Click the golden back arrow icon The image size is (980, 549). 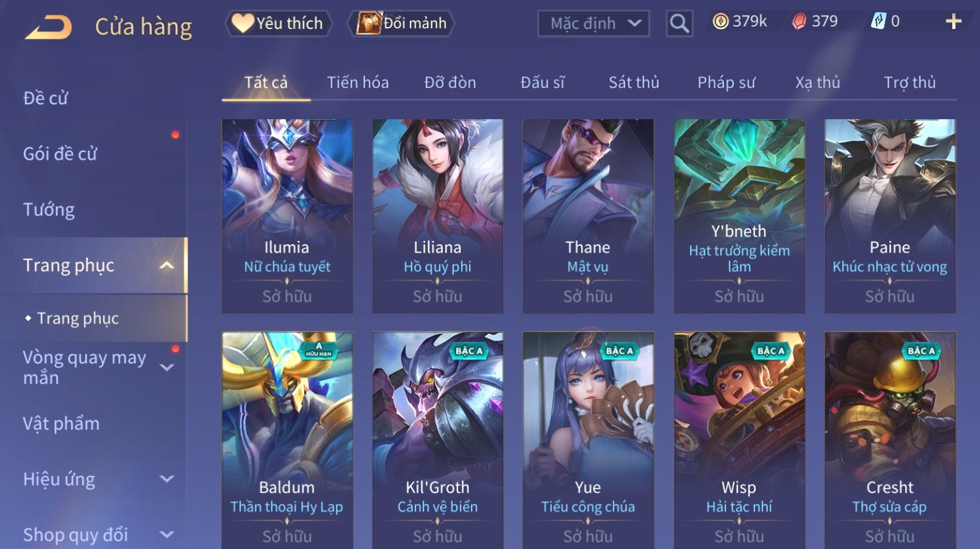click(x=48, y=27)
